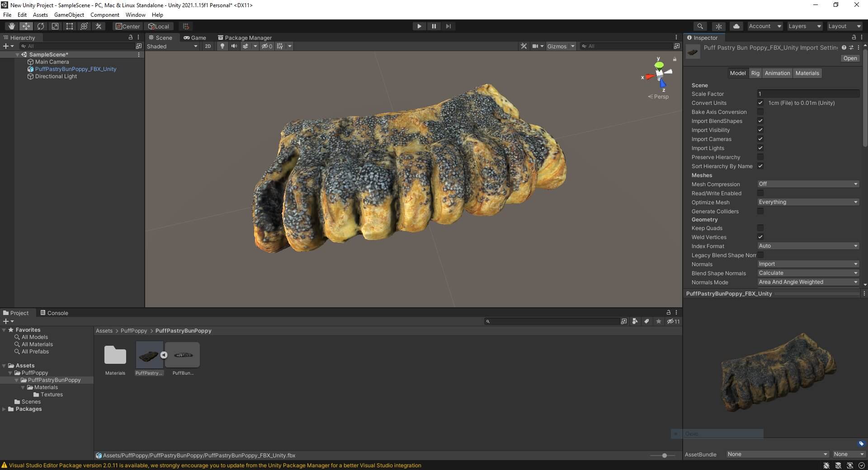Select the Scale tool
868x470 pixels.
55,26
